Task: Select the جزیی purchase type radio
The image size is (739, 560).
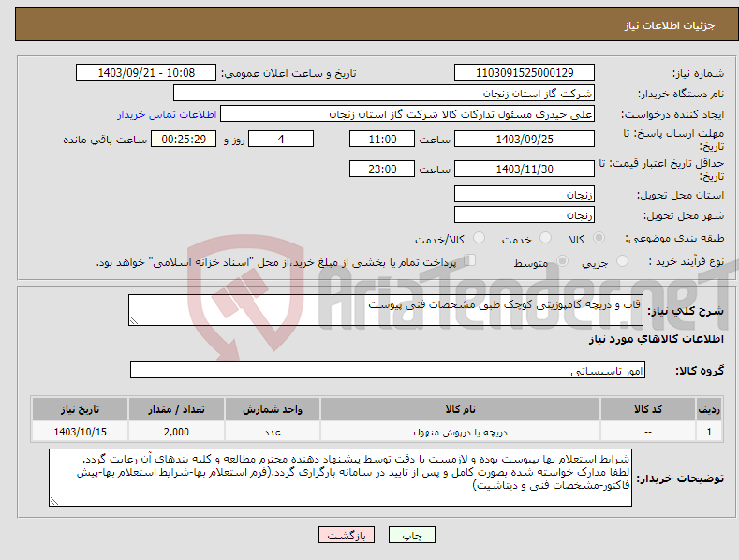Action: (x=622, y=260)
